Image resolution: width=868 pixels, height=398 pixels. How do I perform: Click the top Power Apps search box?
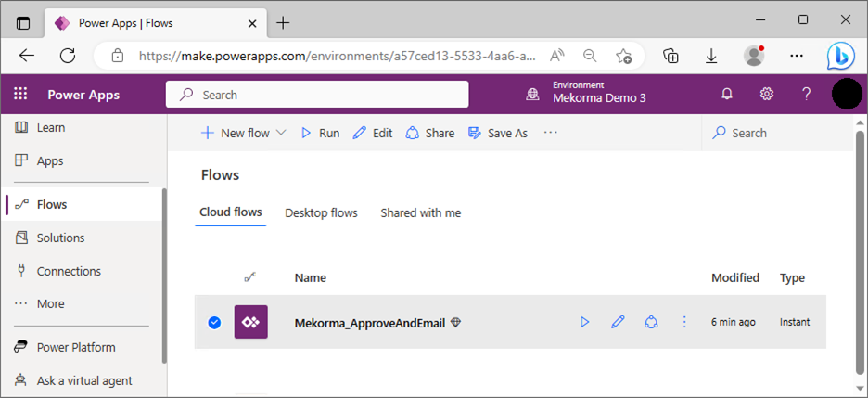click(329, 95)
